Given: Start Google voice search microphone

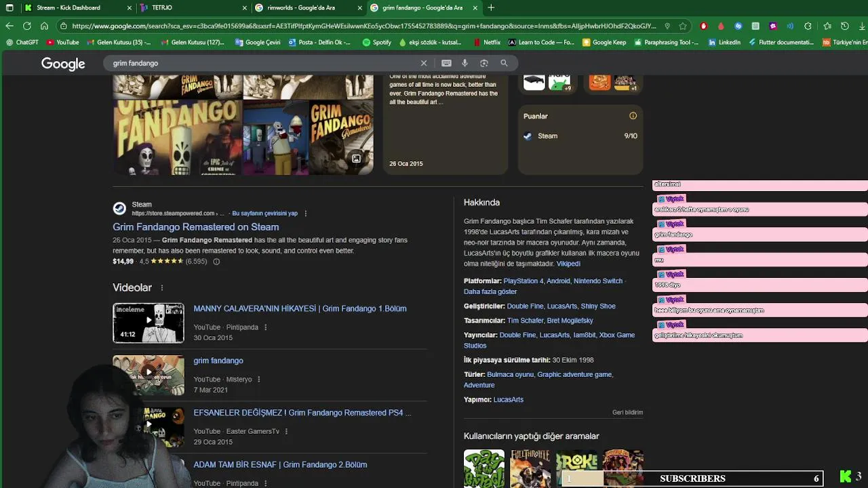Looking at the screenshot, I should click(465, 63).
